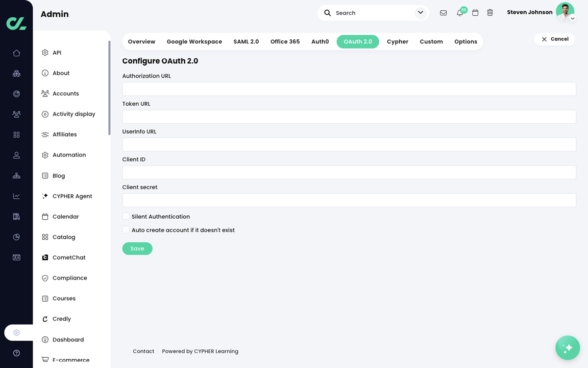Click the Client ID input field
This screenshot has height=368, width=588.
point(349,172)
